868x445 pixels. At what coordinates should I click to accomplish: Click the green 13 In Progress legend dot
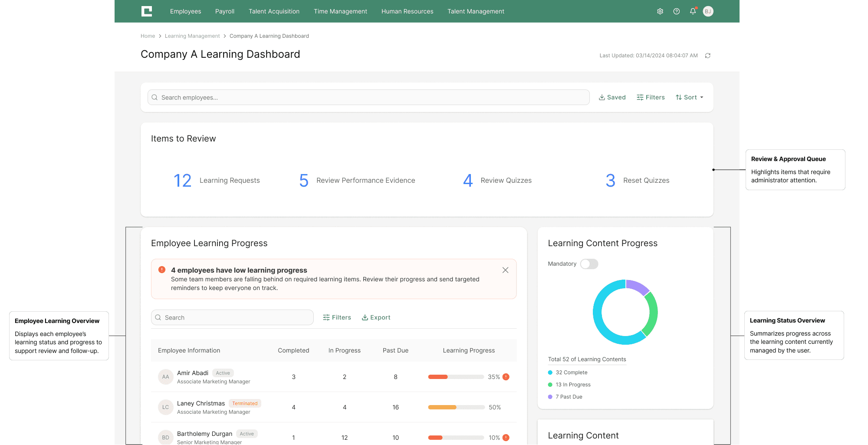550,385
